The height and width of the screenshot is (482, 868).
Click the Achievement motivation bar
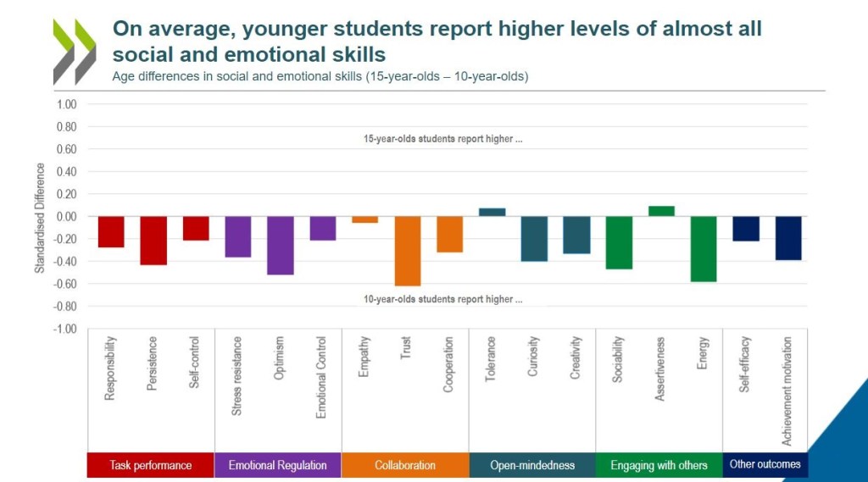[788, 238]
